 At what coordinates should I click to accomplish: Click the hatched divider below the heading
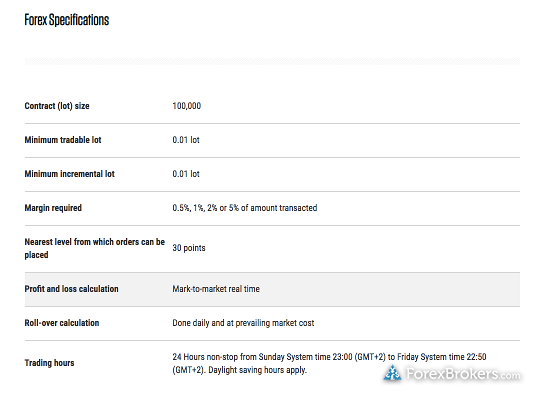(272, 62)
